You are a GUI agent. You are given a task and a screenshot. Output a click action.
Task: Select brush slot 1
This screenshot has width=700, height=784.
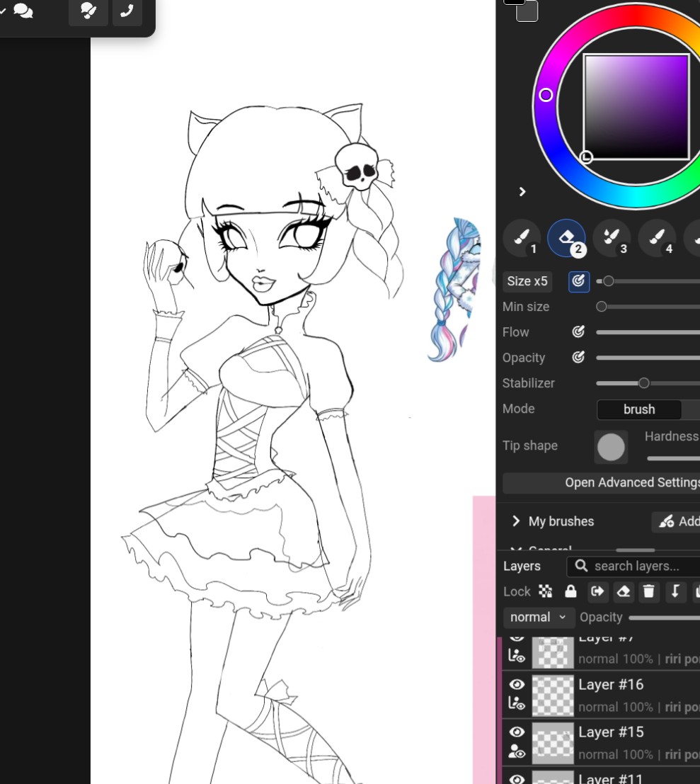coord(522,238)
